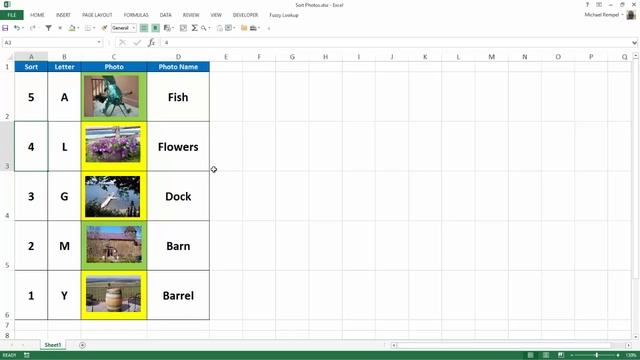Screen dimensions: 640x360
Task: Click the green middle align icon
Action: [144, 28]
